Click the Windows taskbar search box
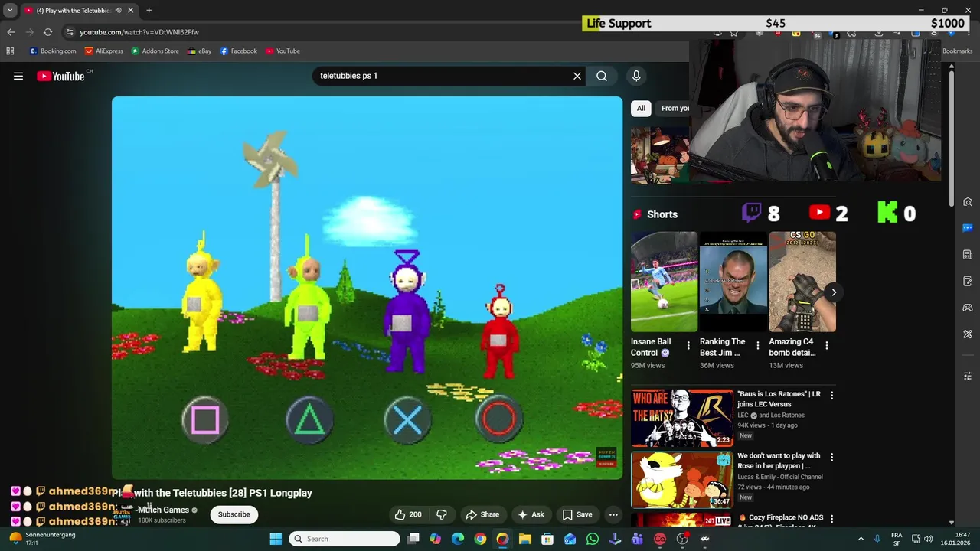The width and height of the screenshot is (980, 551). pyautogui.click(x=345, y=539)
